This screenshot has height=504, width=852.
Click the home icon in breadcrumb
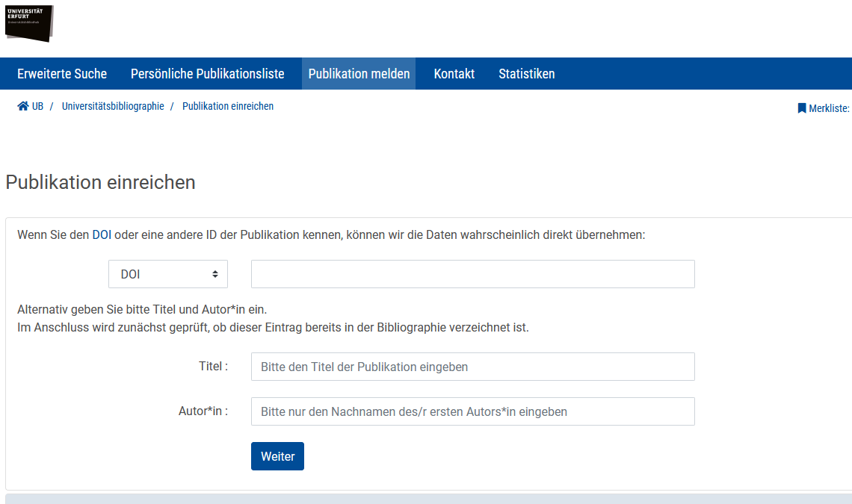tap(23, 107)
